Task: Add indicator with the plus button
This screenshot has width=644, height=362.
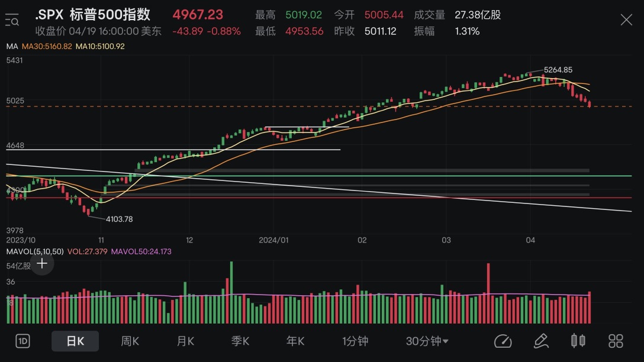Action: click(x=42, y=263)
